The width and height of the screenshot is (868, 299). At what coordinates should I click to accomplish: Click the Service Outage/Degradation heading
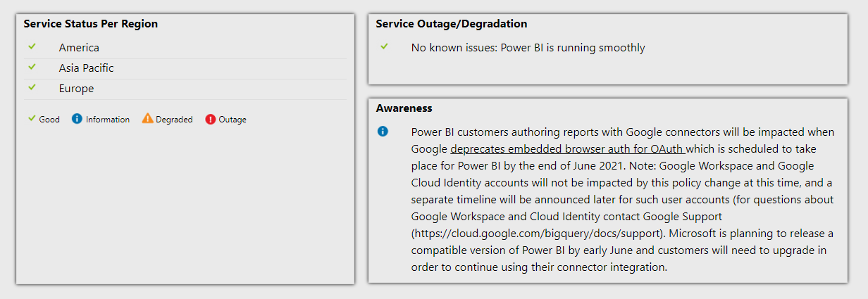tap(452, 24)
